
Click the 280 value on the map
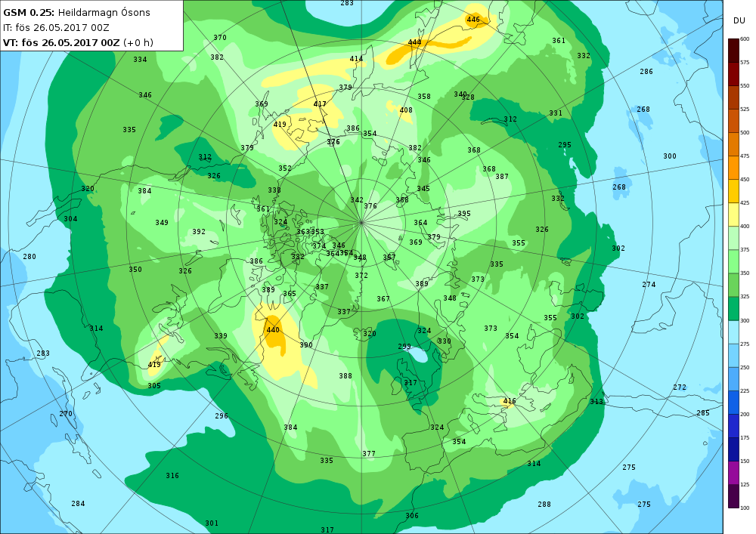pos(29,257)
